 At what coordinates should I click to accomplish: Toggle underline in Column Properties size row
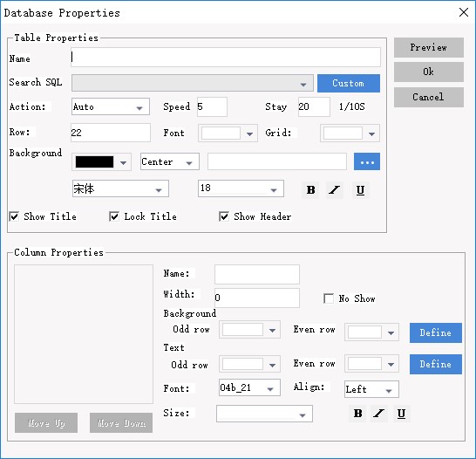(x=401, y=414)
